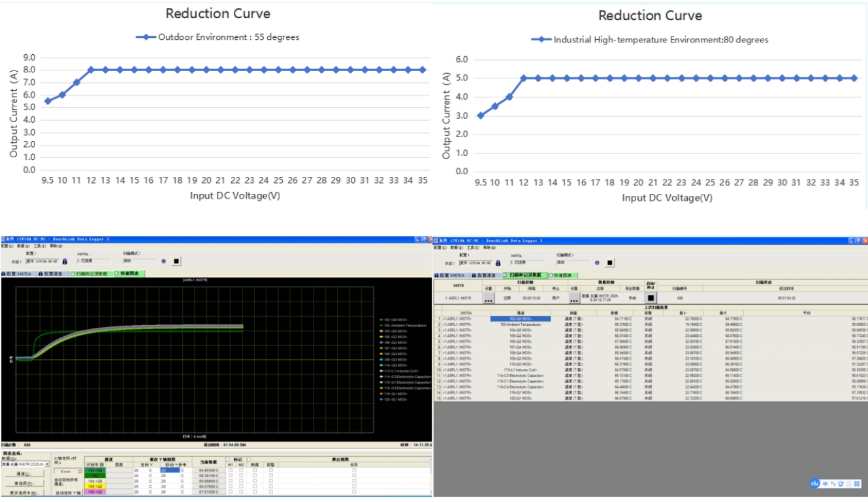Toggle the header checkbox next to 标记 column

(228, 459)
